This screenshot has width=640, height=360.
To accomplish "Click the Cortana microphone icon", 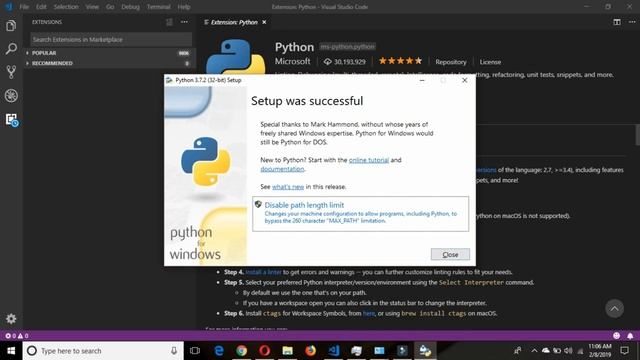I will tap(174, 351).
